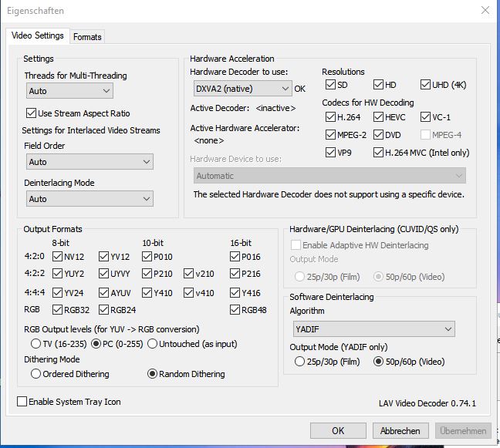Select TV (16-235) RGB output level
Screen dimensions: 500x448
point(35,343)
